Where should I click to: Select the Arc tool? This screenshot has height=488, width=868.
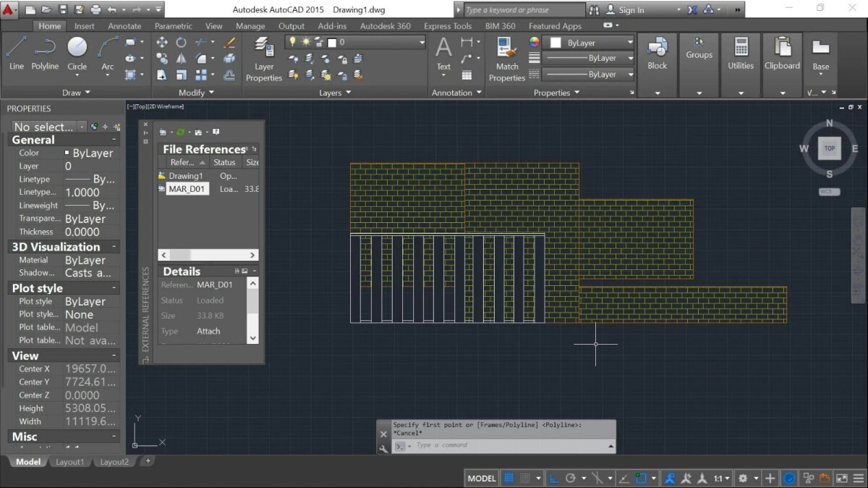pos(106,47)
